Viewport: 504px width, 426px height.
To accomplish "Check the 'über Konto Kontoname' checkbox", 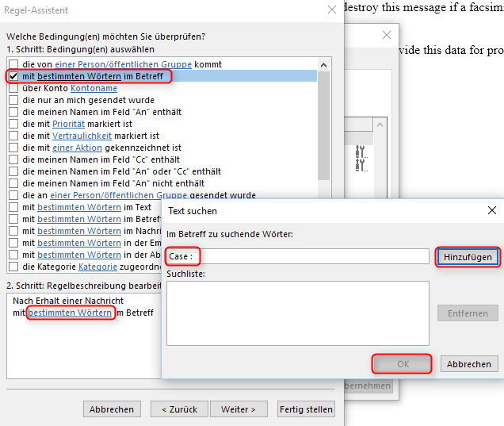I will (13, 88).
